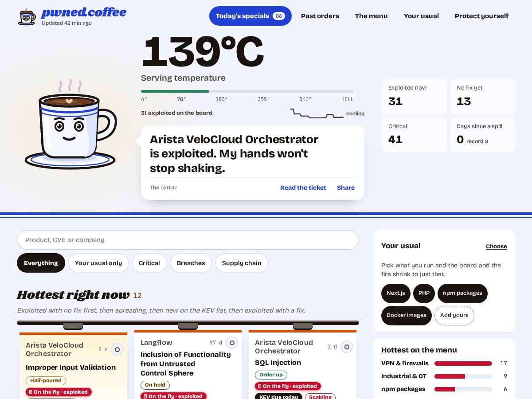532x399 pixels.
Task: Click the Half-poured badge
Action: [46, 381]
